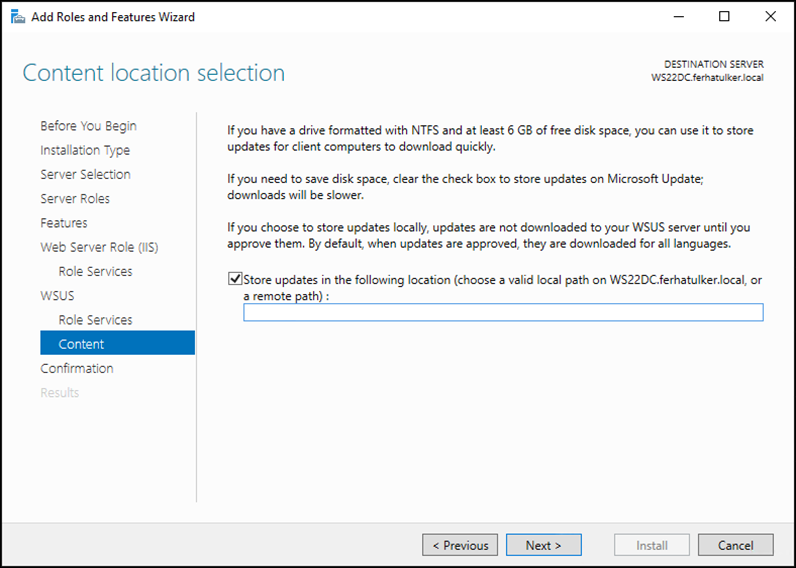This screenshot has width=796, height=568.
Task: Open the Features step
Action: coord(63,223)
